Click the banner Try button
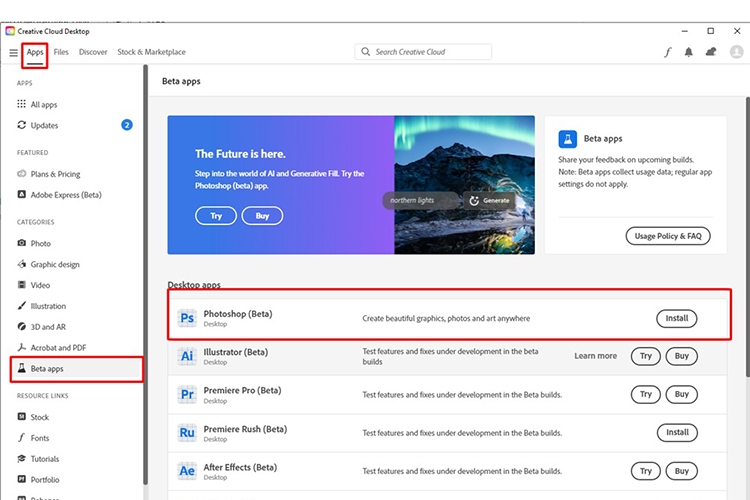750x500 pixels. coord(216,216)
